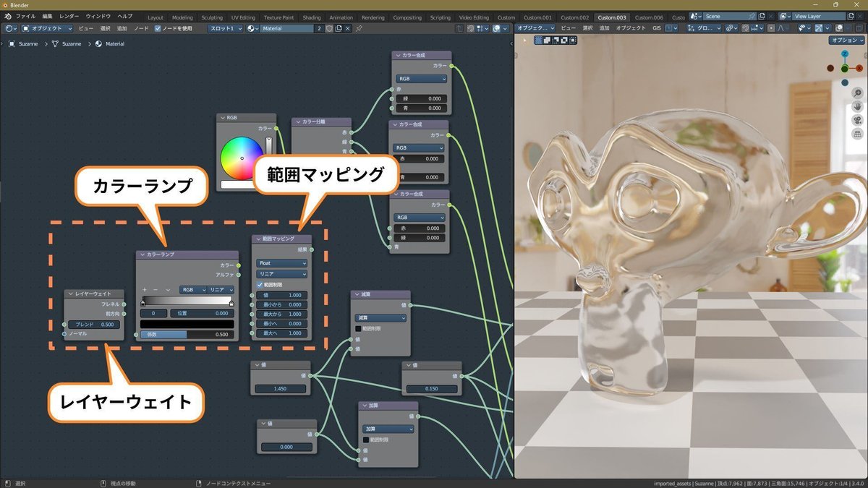868x488 pixels.
Task: Switch to the Shading workspace tab
Action: coord(312,17)
